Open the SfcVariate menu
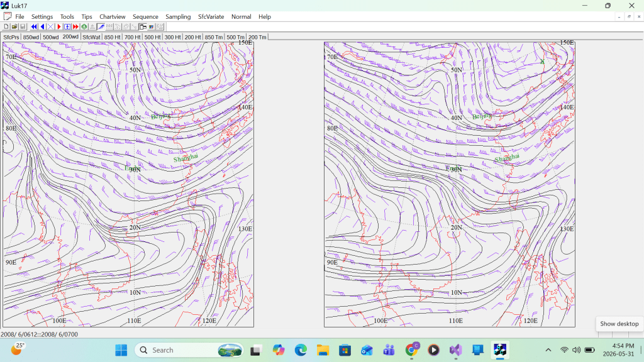This screenshot has width=644, height=362. [x=211, y=17]
